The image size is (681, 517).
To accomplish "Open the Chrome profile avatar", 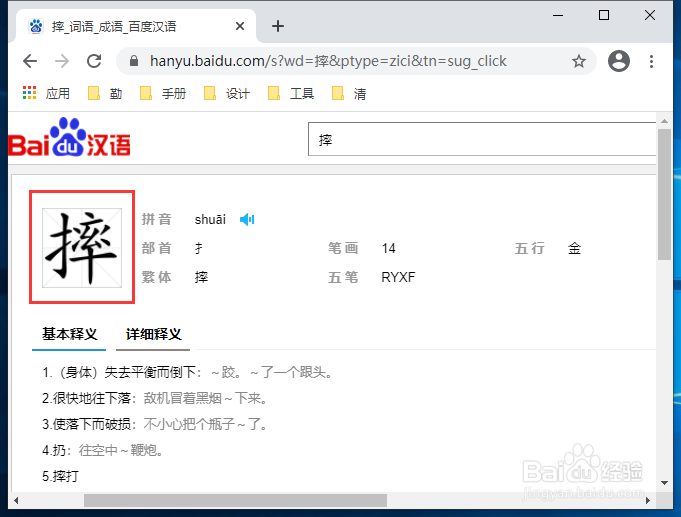I will pos(619,61).
